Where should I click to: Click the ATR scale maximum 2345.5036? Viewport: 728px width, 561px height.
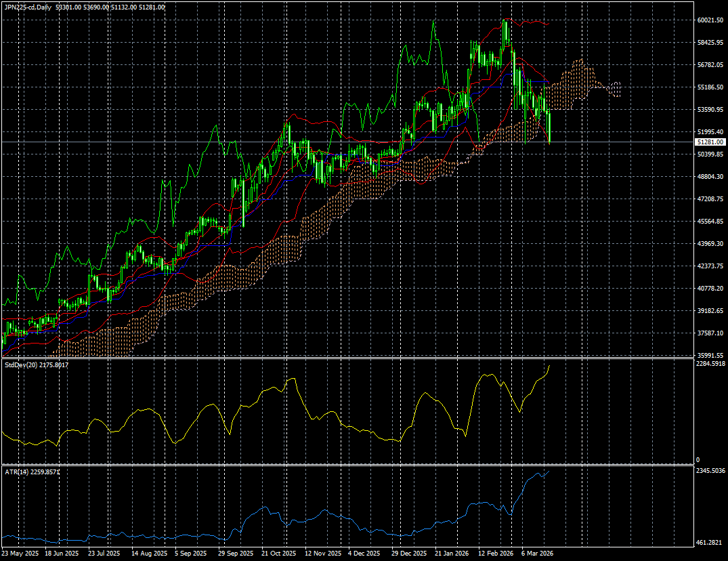tap(710, 470)
